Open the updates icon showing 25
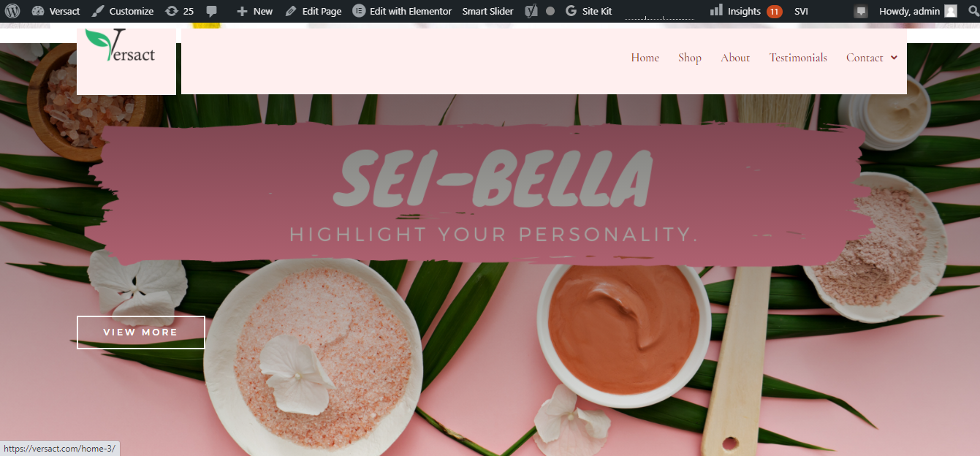This screenshot has height=456, width=980. (179, 11)
